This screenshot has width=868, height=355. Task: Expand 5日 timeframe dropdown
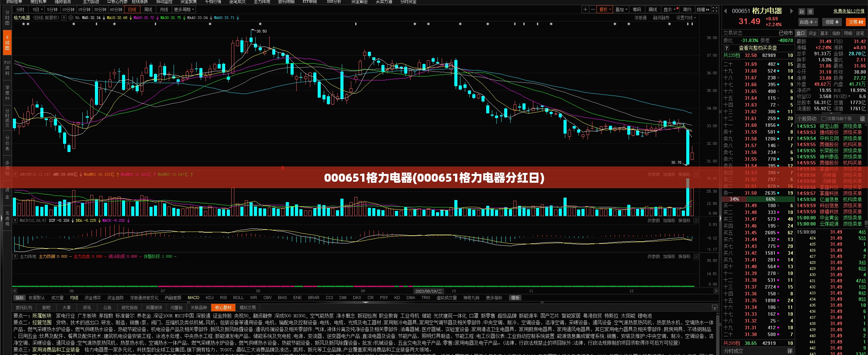coord(37,9)
